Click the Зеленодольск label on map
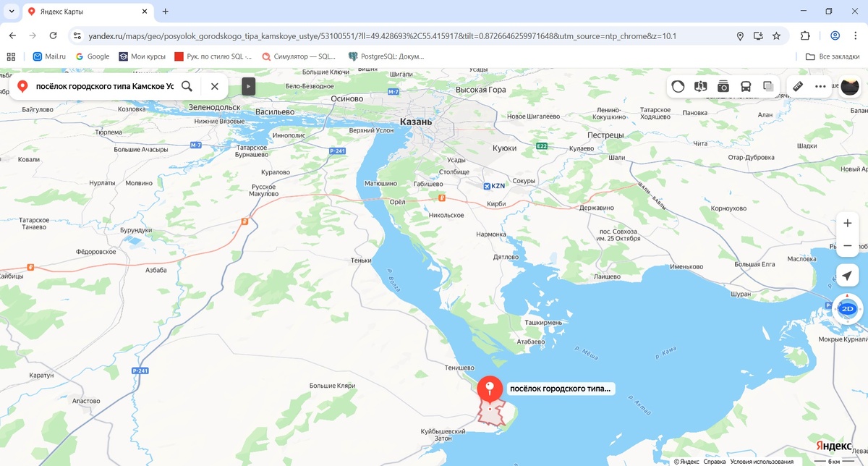This screenshot has height=466, width=868. (214, 107)
